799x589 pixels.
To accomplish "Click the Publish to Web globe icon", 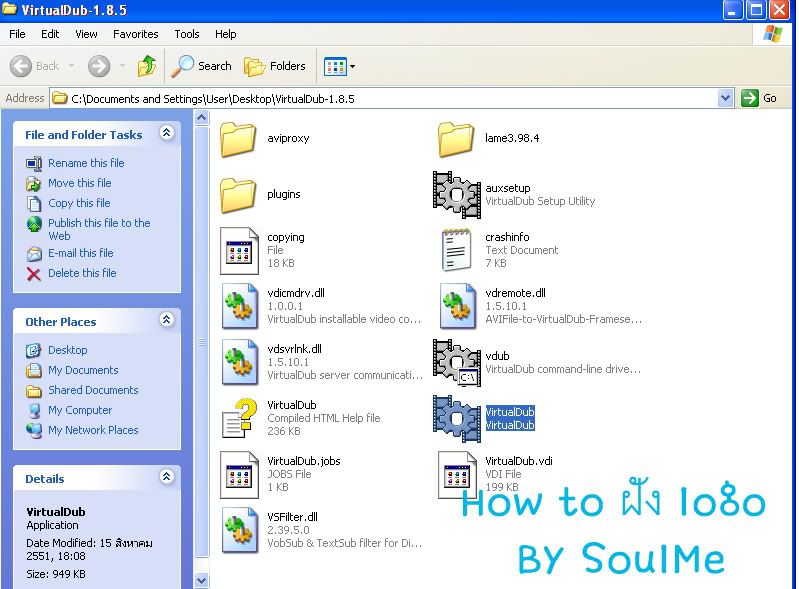I will point(34,224).
